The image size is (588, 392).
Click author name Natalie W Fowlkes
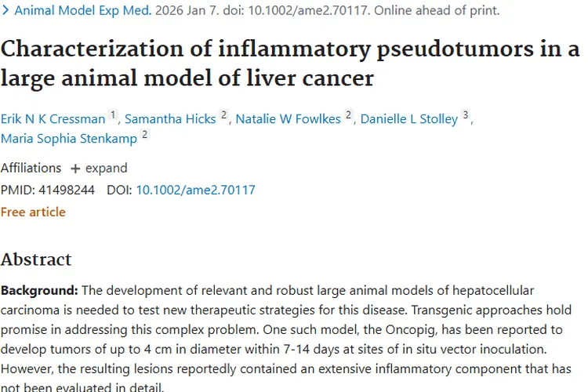(288, 119)
